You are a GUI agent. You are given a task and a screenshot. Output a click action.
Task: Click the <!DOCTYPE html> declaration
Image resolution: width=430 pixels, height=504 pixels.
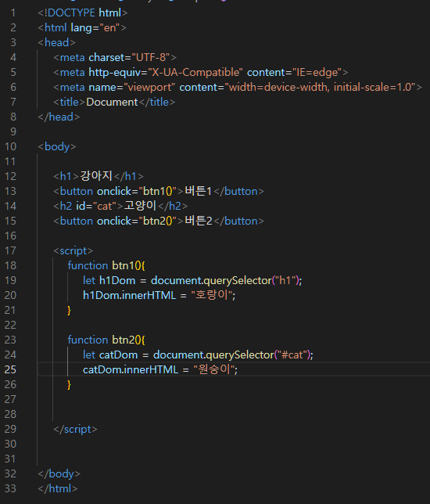click(83, 13)
